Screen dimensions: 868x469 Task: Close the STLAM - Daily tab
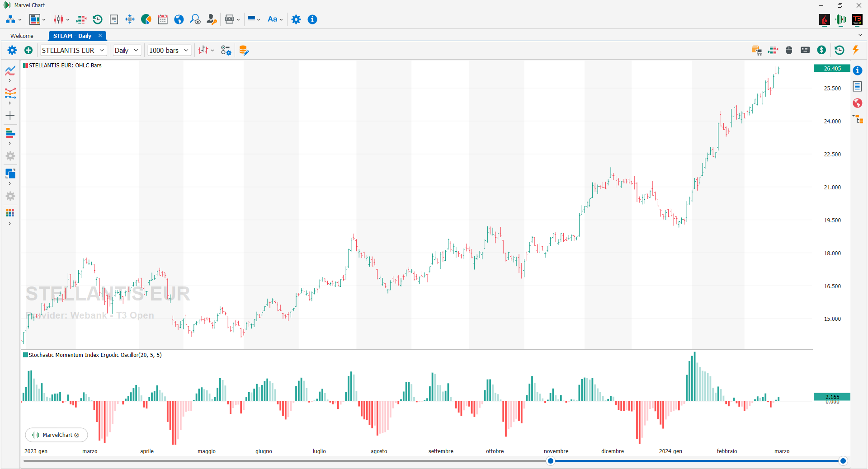(100, 35)
